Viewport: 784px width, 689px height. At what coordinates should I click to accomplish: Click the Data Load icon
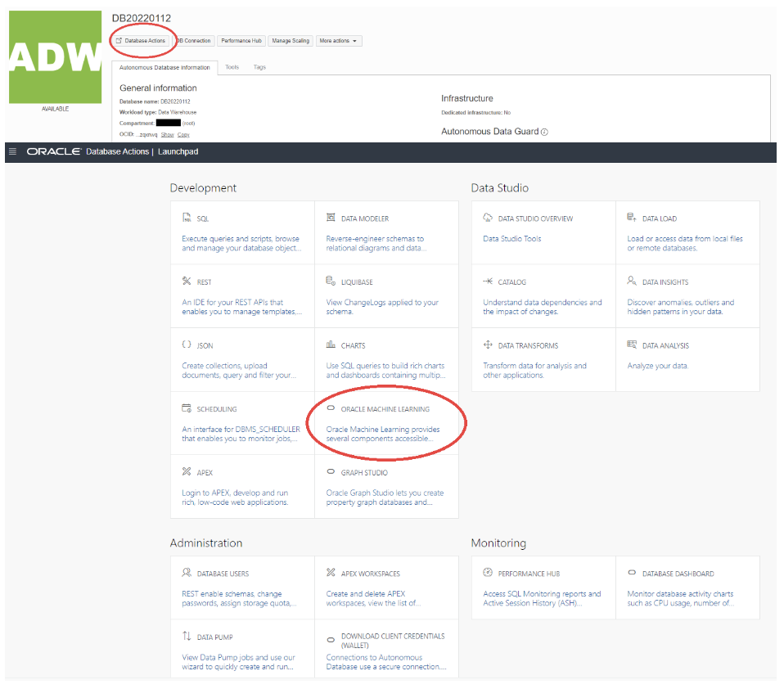click(632, 218)
